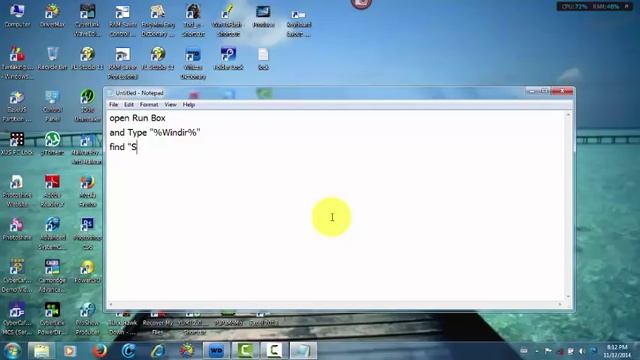Screen dimensions: 640x360
Task: Open Windows Explorer from the taskbar
Action: 41,351
